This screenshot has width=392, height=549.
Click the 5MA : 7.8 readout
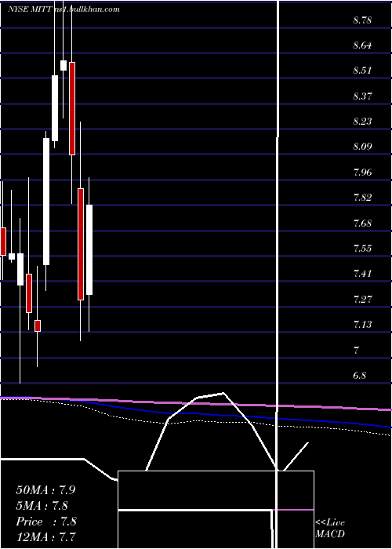tap(42, 505)
